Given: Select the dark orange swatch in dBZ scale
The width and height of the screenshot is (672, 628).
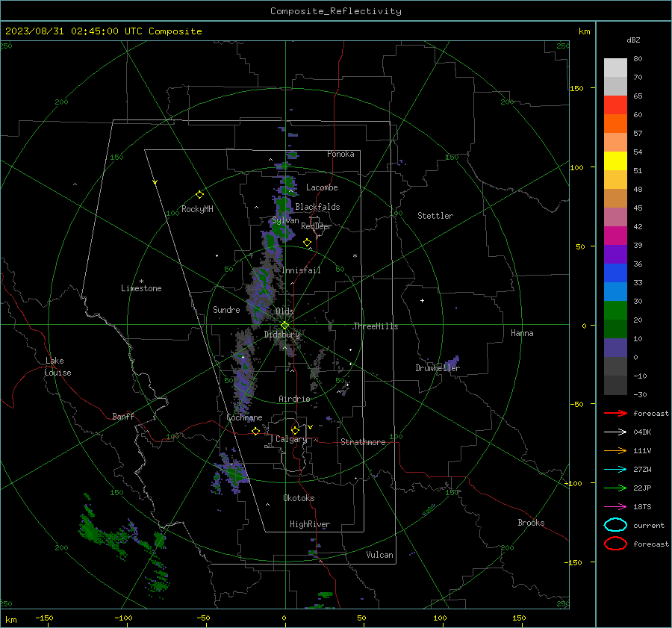Looking at the screenshot, I should 615,123.
